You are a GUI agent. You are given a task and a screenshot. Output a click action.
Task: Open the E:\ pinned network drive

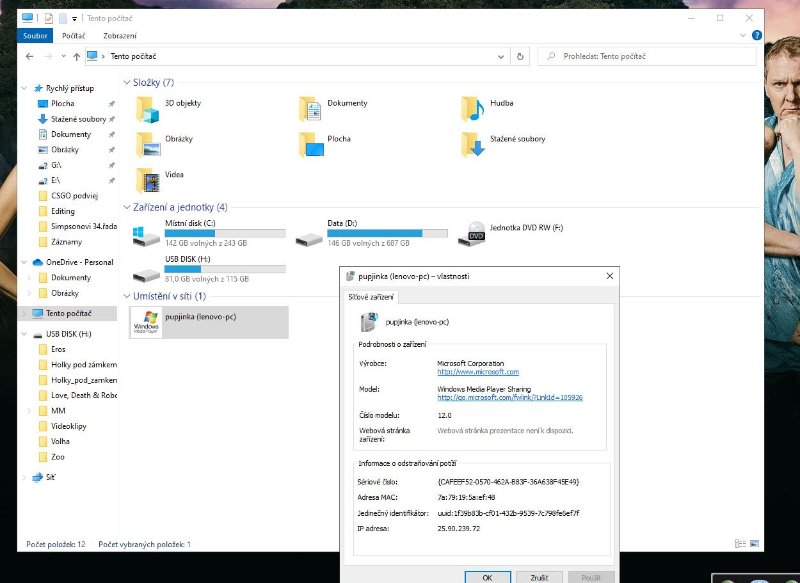55,181
